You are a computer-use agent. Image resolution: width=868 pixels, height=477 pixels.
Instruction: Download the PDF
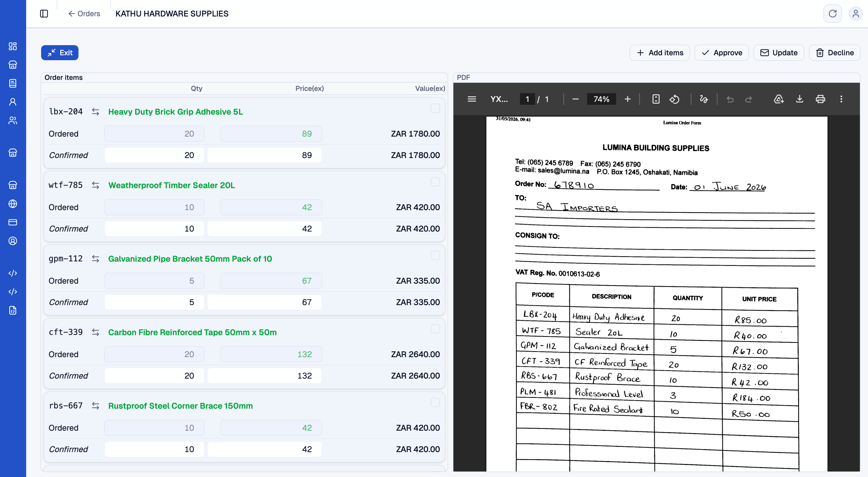click(x=799, y=99)
